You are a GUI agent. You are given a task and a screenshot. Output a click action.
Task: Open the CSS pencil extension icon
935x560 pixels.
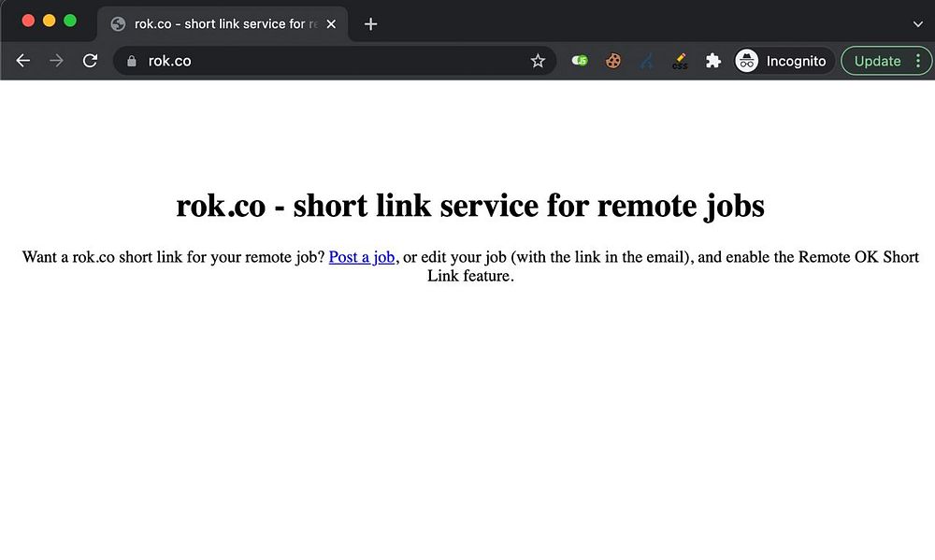coord(680,61)
